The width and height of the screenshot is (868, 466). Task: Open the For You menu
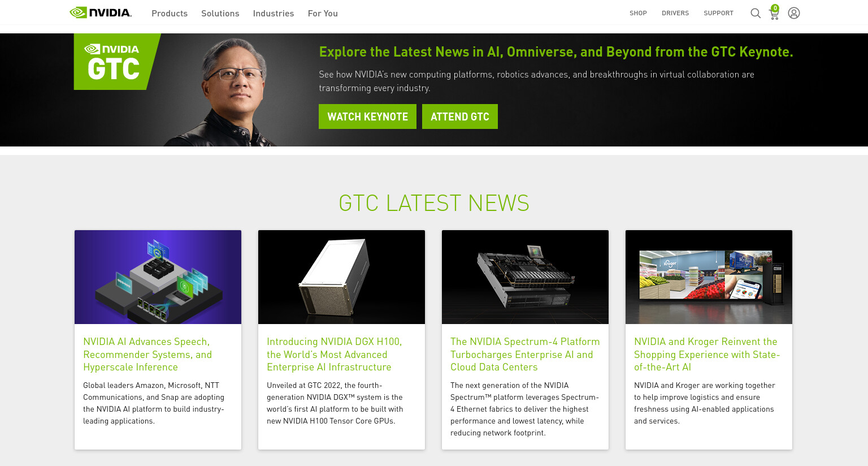[x=323, y=13]
